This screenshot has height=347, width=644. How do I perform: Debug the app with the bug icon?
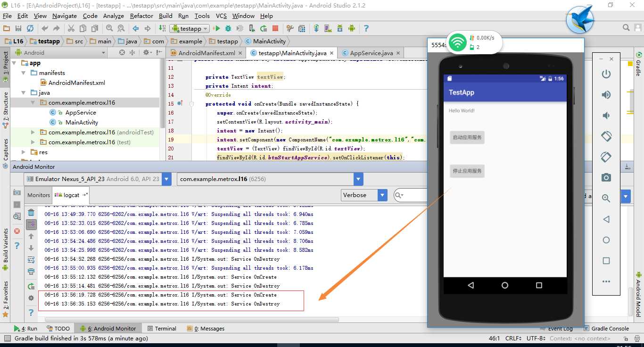(x=228, y=28)
